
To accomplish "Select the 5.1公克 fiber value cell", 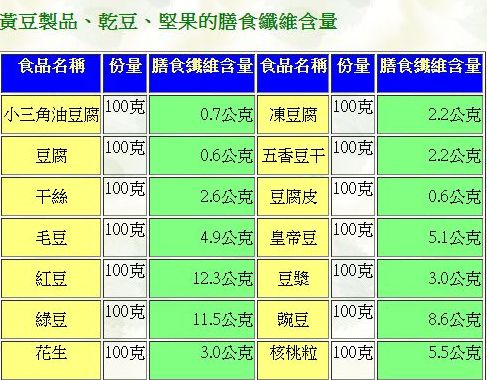I will [430, 238].
